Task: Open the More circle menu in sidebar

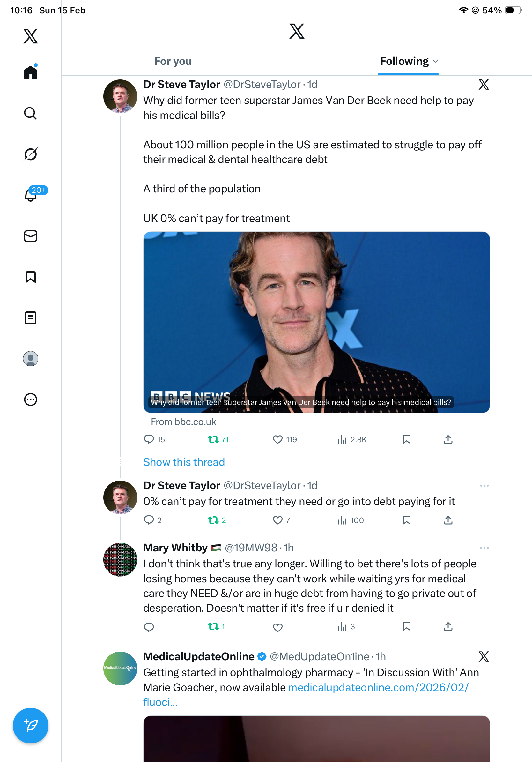Action: coord(31,400)
